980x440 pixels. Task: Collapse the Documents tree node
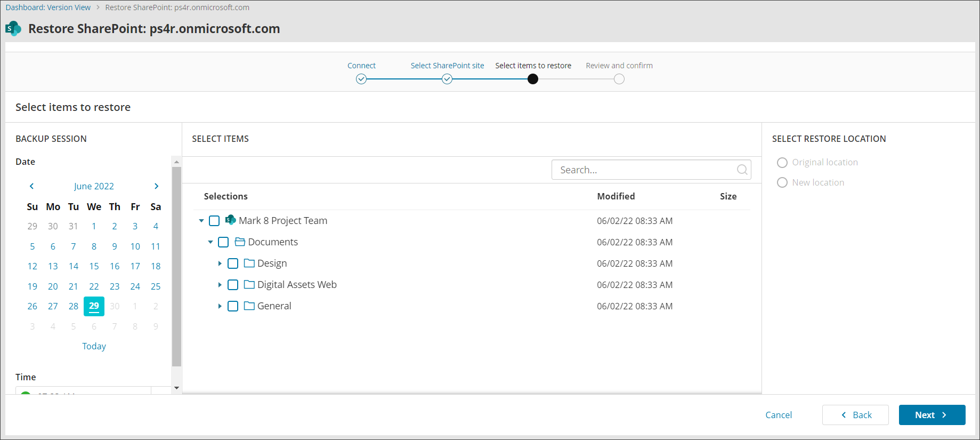point(210,242)
